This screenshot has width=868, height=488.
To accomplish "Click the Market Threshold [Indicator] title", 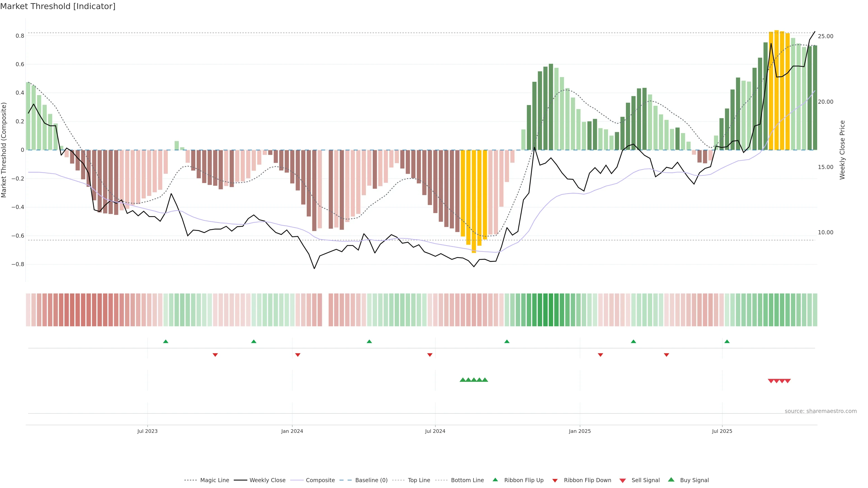I will [x=58, y=6].
